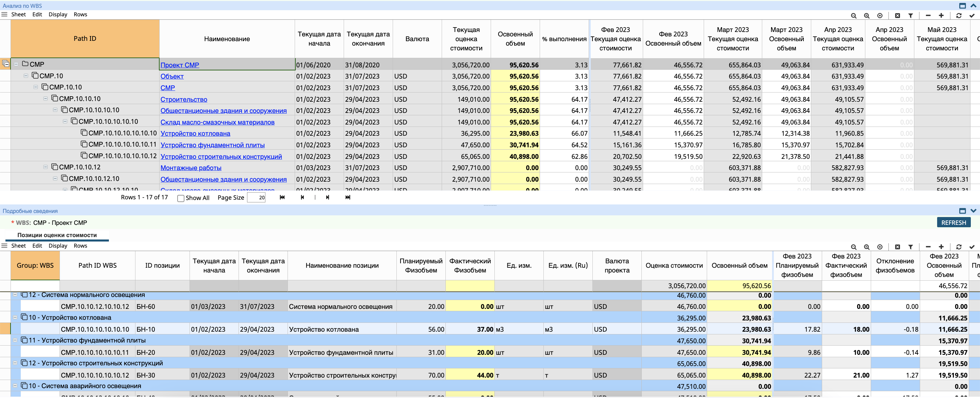Image resolution: width=980 pixels, height=398 pixels.
Task: Zoom in on the lower cost positions grid
Action: [867, 247]
